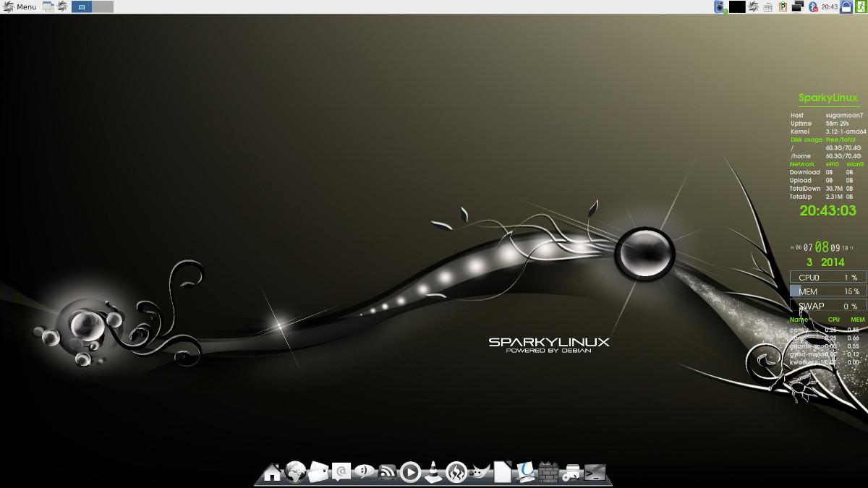Click the SparkyLinux Conky title

828,98
